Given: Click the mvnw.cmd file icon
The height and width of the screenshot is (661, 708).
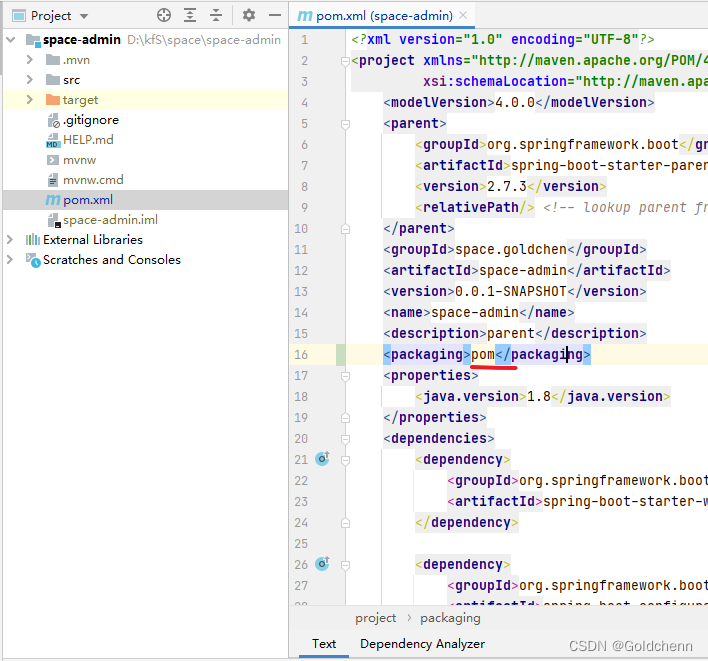Looking at the screenshot, I should click(53, 180).
